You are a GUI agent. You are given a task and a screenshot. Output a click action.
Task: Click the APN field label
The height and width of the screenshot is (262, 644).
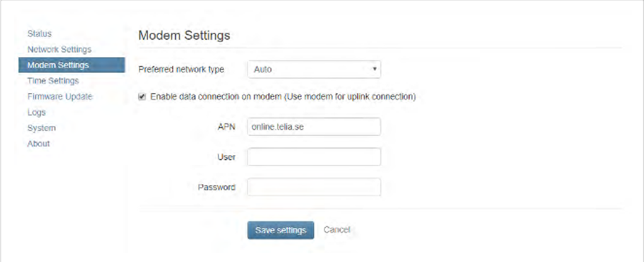[x=226, y=127]
